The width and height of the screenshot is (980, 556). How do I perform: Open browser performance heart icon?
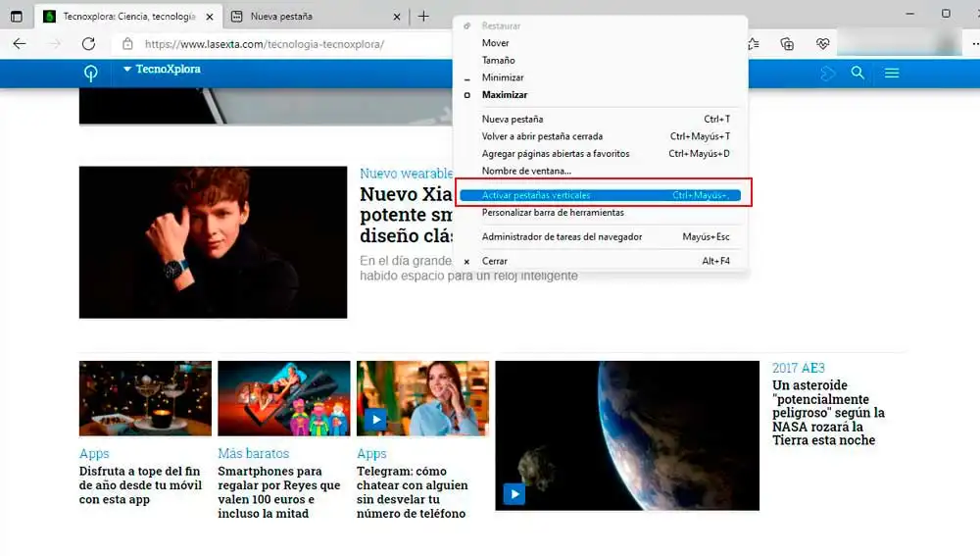click(x=822, y=44)
